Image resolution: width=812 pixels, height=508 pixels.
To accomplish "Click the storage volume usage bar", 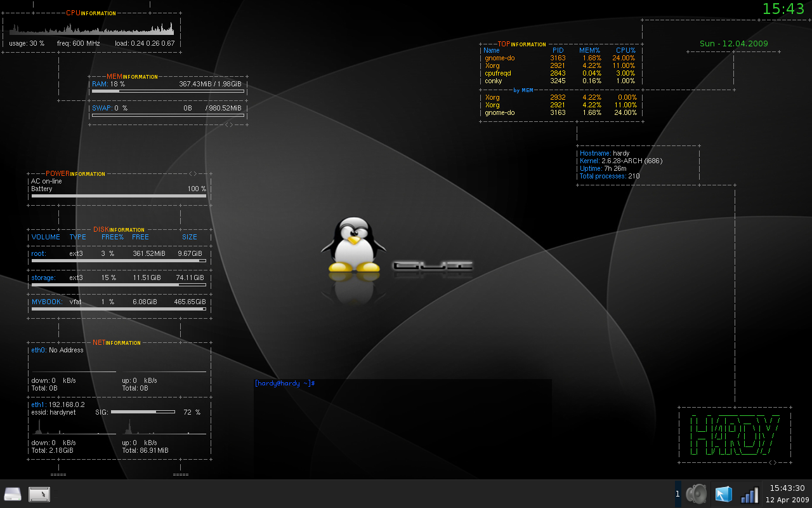I will 119,284.
